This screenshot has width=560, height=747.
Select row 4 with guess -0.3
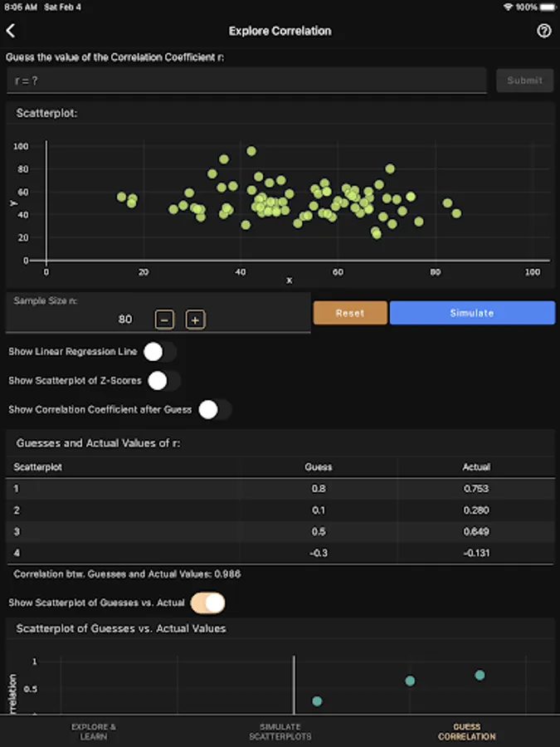pos(280,553)
